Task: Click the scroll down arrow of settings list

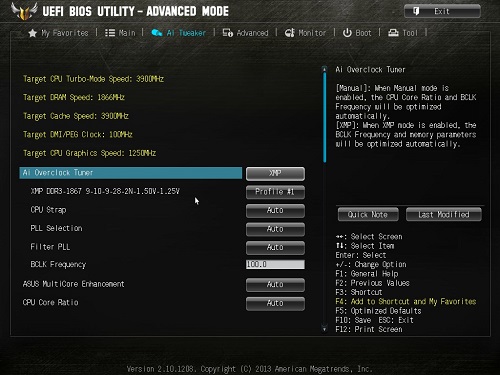Action: 324,329
